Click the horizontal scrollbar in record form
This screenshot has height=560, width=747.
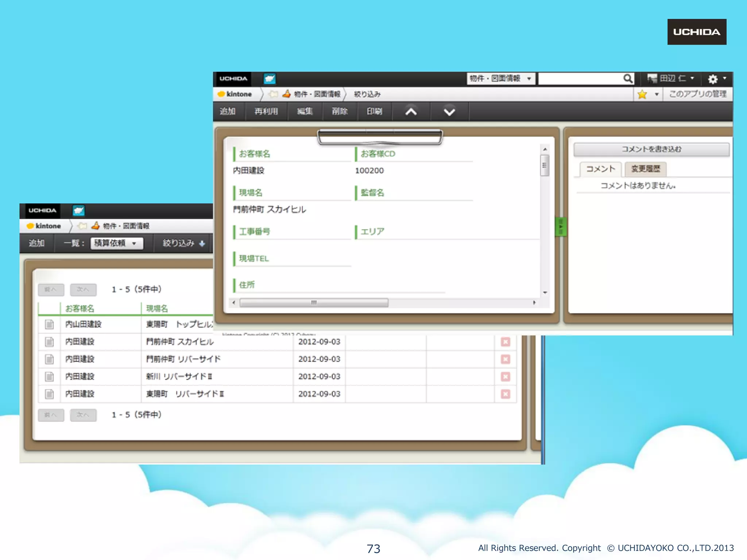(314, 303)
